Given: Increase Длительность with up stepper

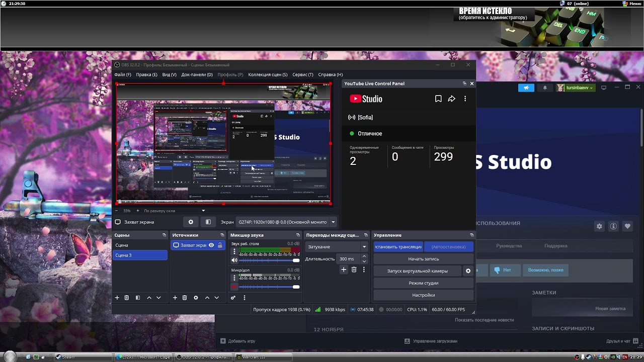Looking at the screenshot, I should [364, 256].
